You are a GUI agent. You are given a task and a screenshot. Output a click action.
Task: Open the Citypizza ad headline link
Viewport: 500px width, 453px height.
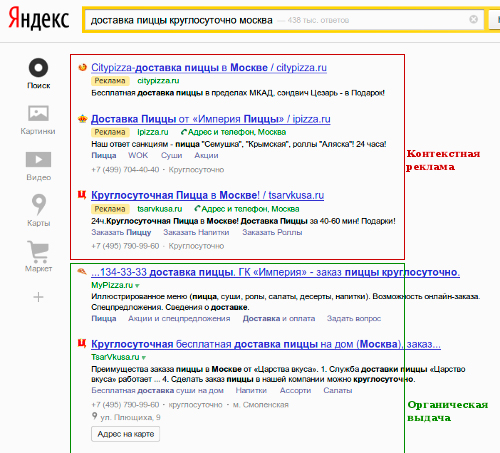(x=209, y=68)
